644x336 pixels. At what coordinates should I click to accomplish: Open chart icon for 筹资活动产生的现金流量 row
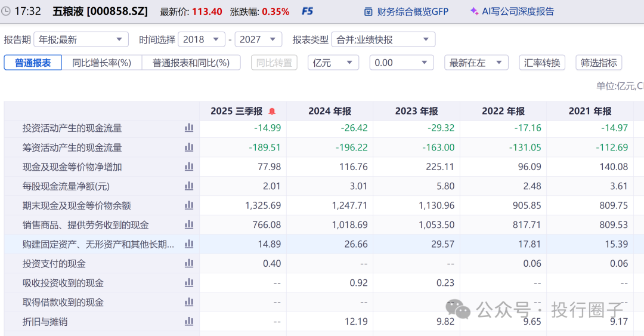(x=189, y=147)
